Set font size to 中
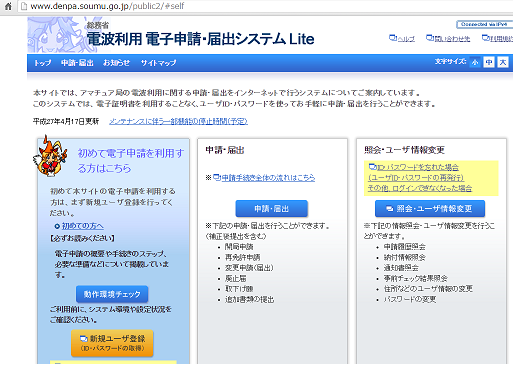The height and width of the screenshot is (371, 523). pos(489,62)
